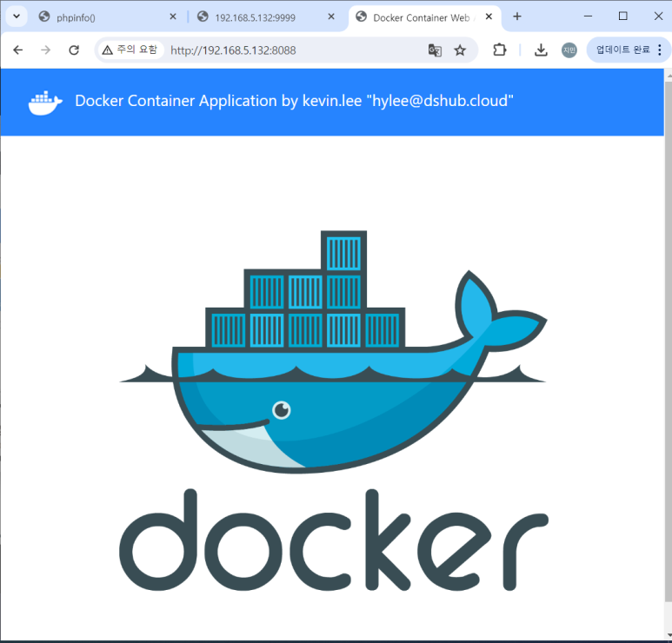Close the 192.168.5.132:9999 tab

[x=331, y=17]
